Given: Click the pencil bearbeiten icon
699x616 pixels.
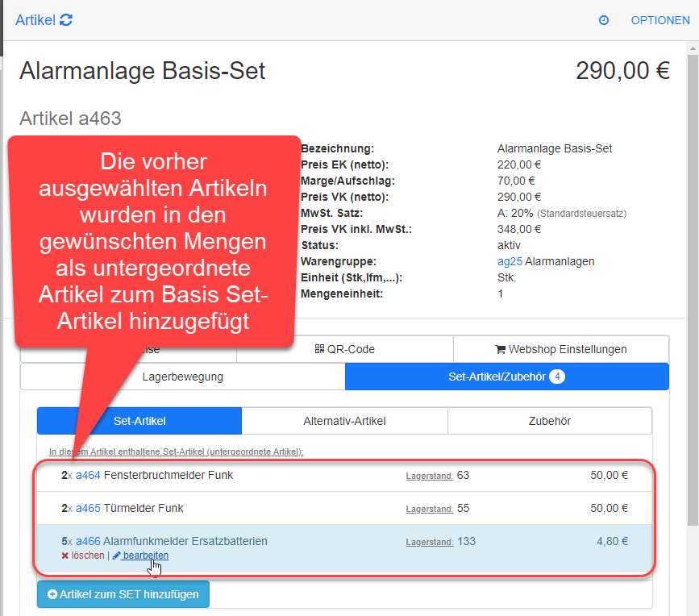Looking at the screenshot, I should tap(117, 556).
